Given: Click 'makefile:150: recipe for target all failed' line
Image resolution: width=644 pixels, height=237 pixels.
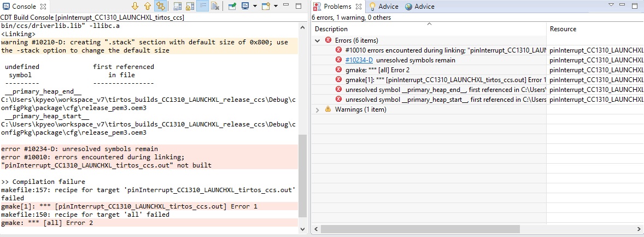Looking at the screenshot, I should pyautogui.click(x=85, y=215).
